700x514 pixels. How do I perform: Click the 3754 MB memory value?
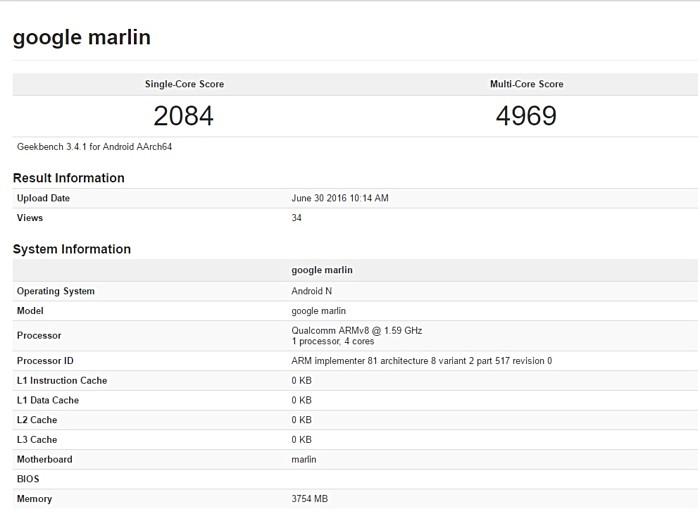tap(309, 499)
